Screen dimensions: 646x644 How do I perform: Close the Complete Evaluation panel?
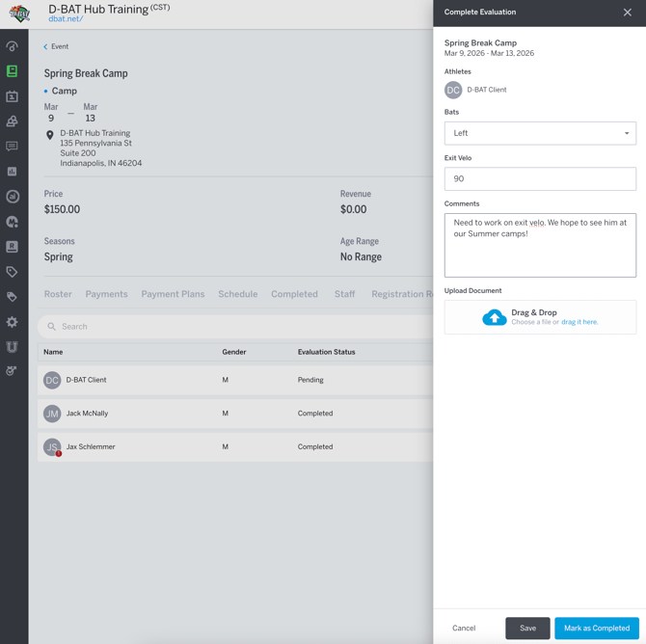point(627,13)
